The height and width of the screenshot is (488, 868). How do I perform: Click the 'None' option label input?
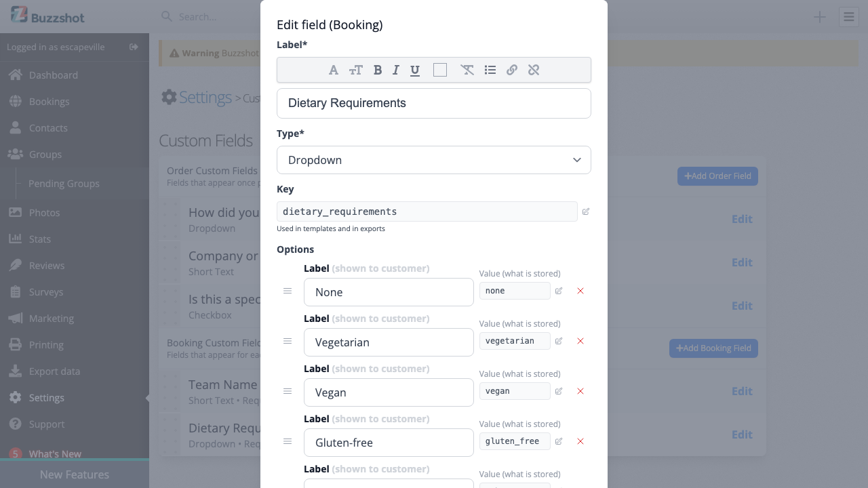point(389,292)
